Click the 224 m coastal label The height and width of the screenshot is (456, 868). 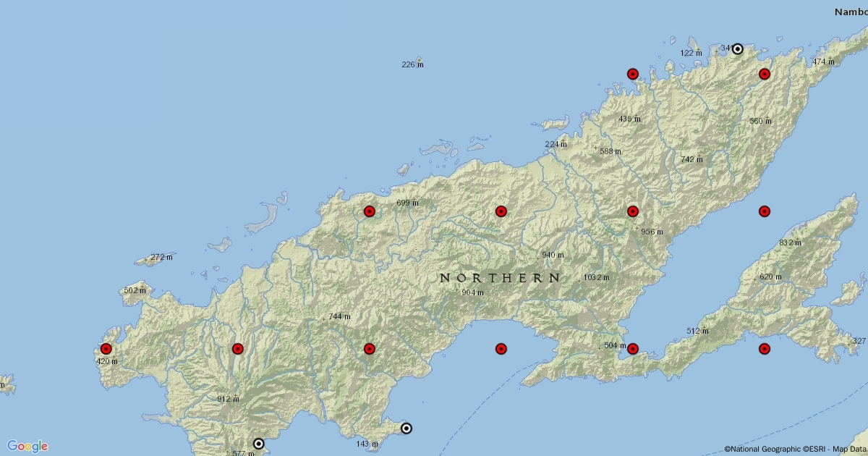click(x=556, y=145)
